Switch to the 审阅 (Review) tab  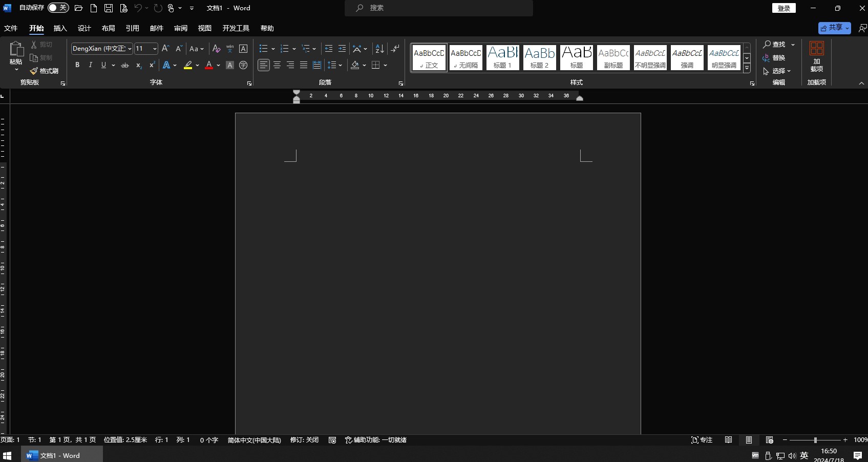[x=181, y=28]
